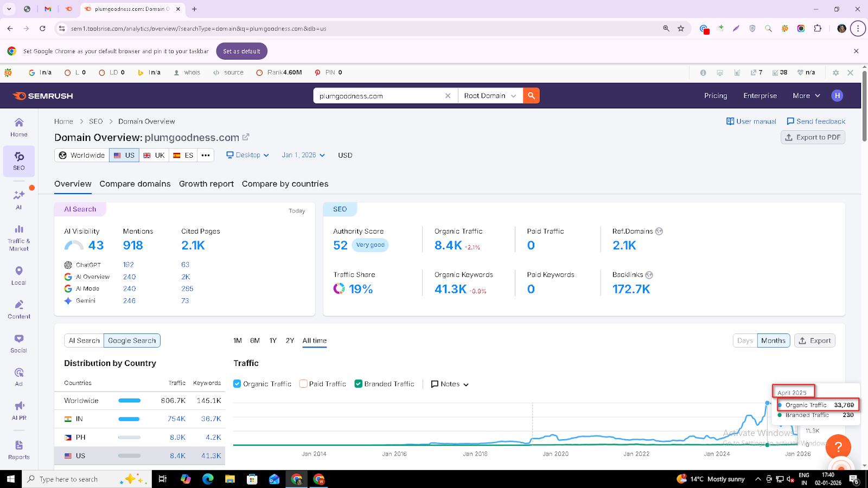Open plumgoodness.com external link icon

click(x=246, y=137)
